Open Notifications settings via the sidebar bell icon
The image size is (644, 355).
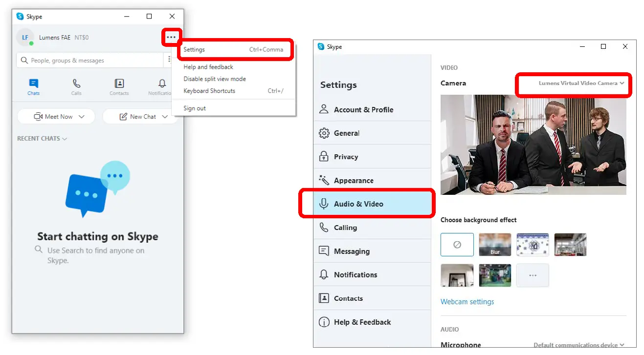click(324, 274)
